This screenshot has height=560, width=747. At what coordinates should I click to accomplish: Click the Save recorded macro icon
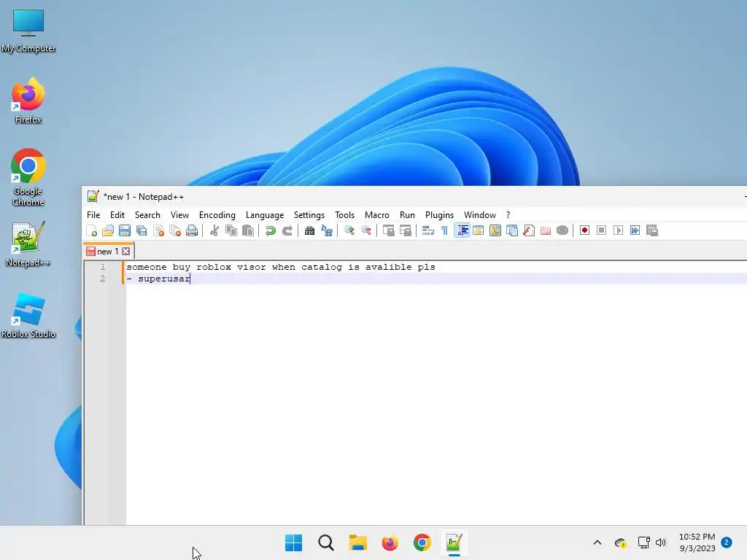[652, 231]
